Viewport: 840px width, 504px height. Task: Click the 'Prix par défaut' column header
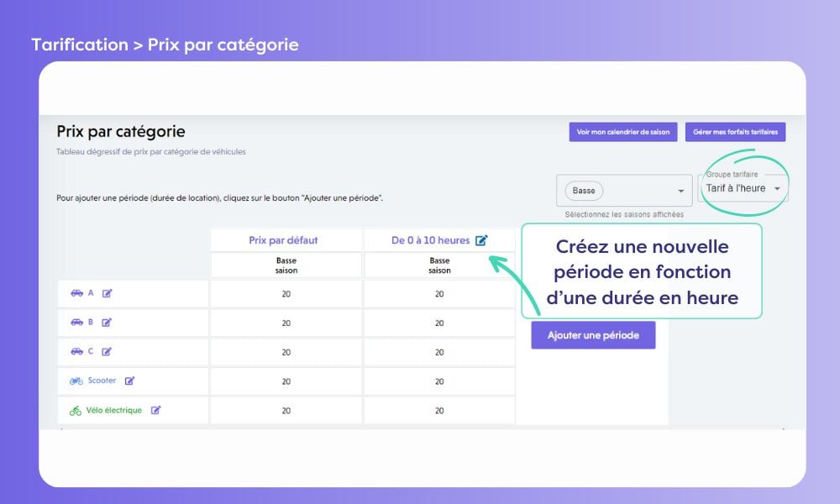[x=283, y=240]
